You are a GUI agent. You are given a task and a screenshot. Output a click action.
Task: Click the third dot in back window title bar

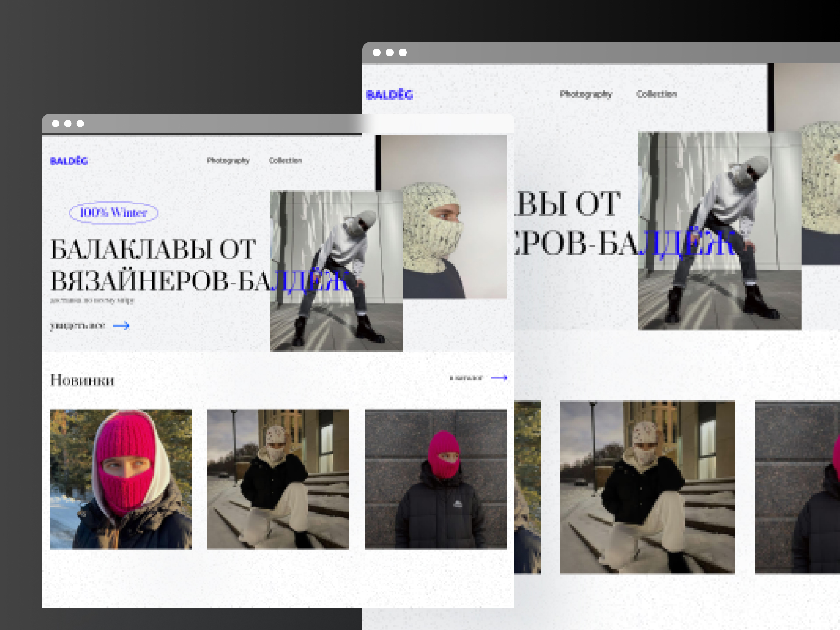coord(403,53)
